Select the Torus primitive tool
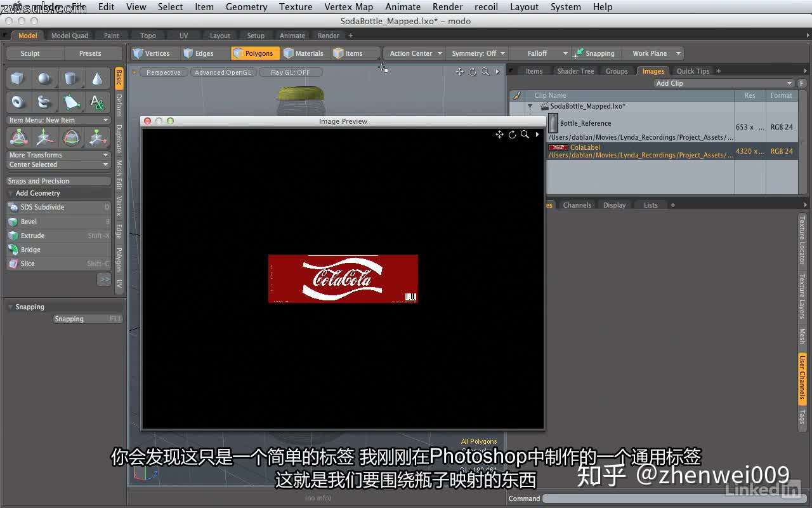The height and width of the screenshot is (508, 812). (18, 102)
